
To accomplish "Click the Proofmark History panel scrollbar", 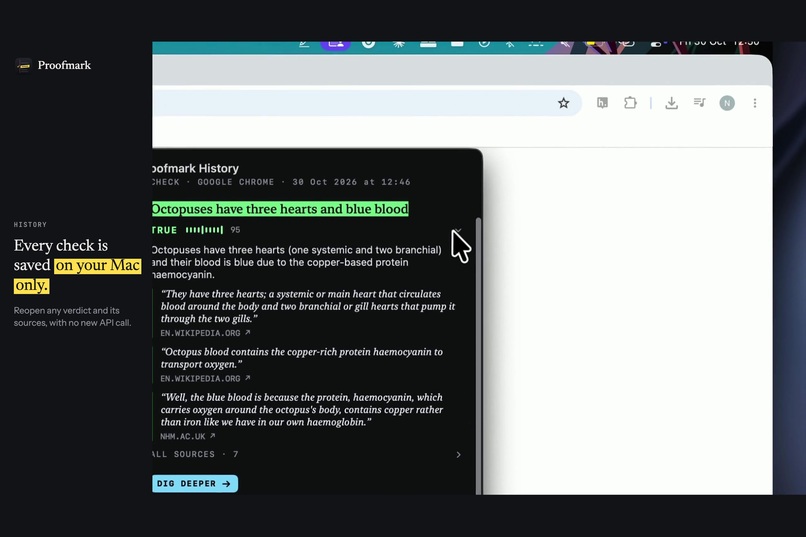I will [479, 355].
